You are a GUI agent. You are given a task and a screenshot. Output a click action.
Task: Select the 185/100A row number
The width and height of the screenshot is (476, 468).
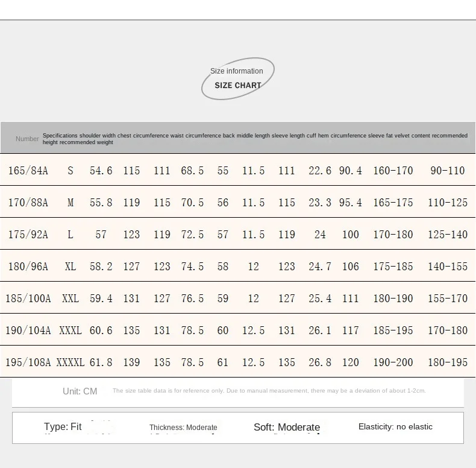(x=28, y=299)
